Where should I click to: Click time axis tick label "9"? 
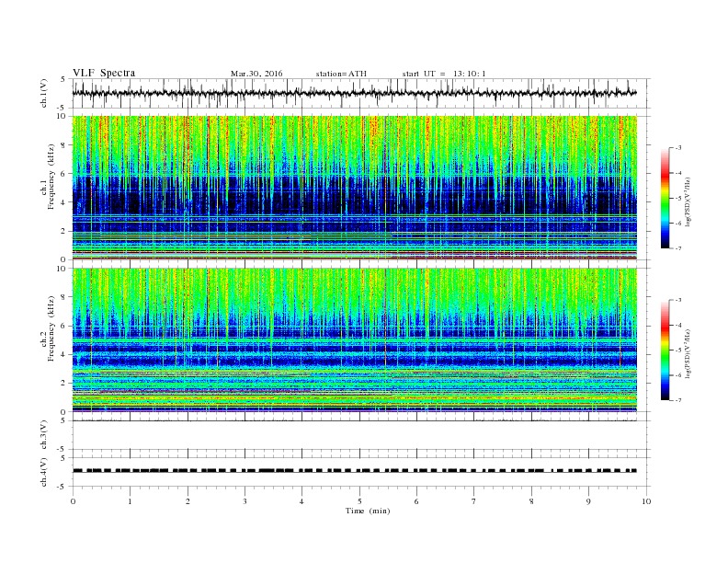point(588,501)
